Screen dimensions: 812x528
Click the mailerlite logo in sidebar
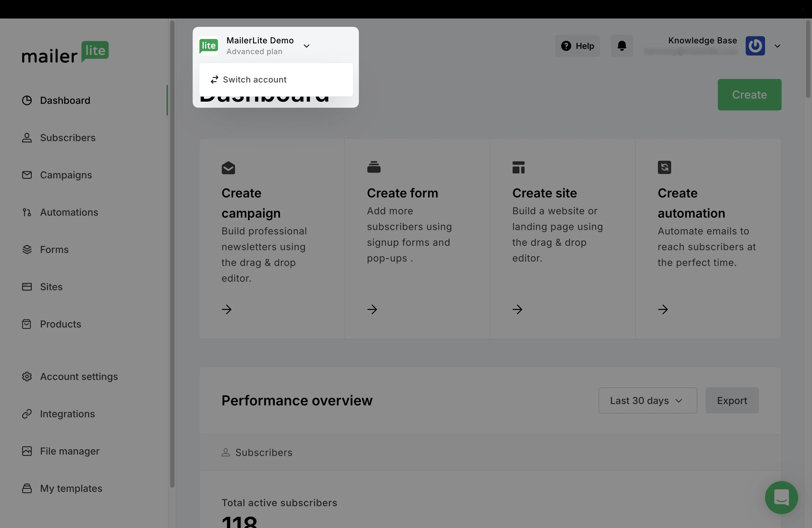(x=65, y=52)
